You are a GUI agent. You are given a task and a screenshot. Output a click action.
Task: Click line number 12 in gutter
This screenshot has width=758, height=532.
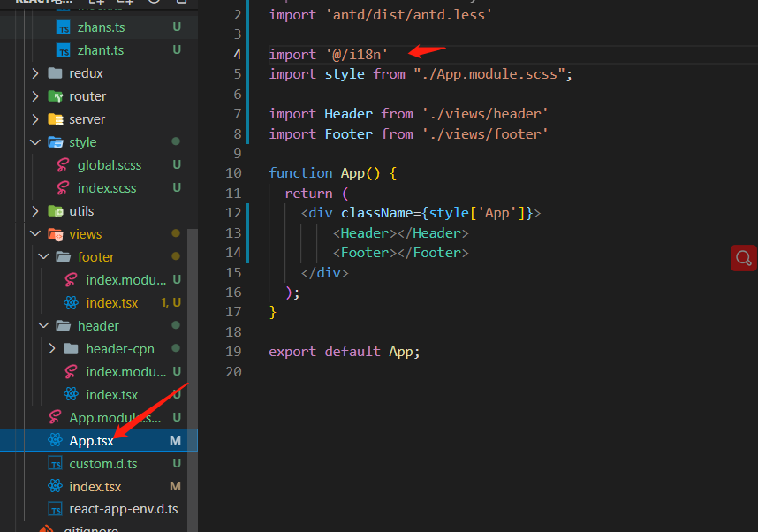point(233,213)
